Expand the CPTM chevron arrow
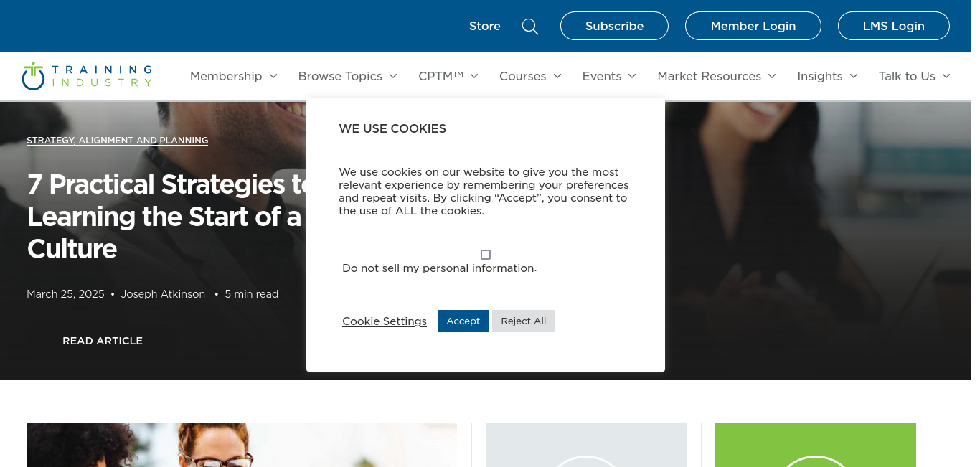 pyautogui.click(x=474, y=76)
